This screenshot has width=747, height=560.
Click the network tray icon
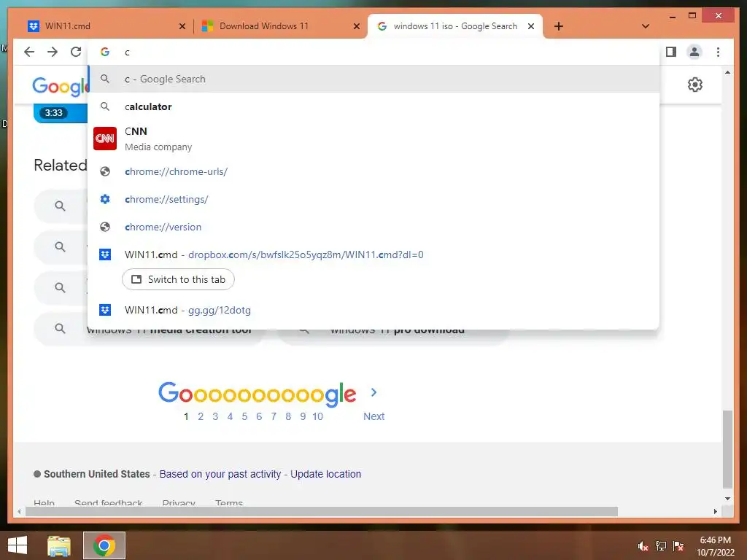(x=661, y=545)
